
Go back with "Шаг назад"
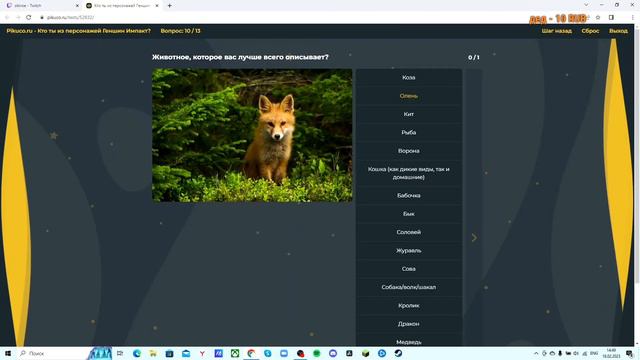pyautogui.click(x=557, y=31)
